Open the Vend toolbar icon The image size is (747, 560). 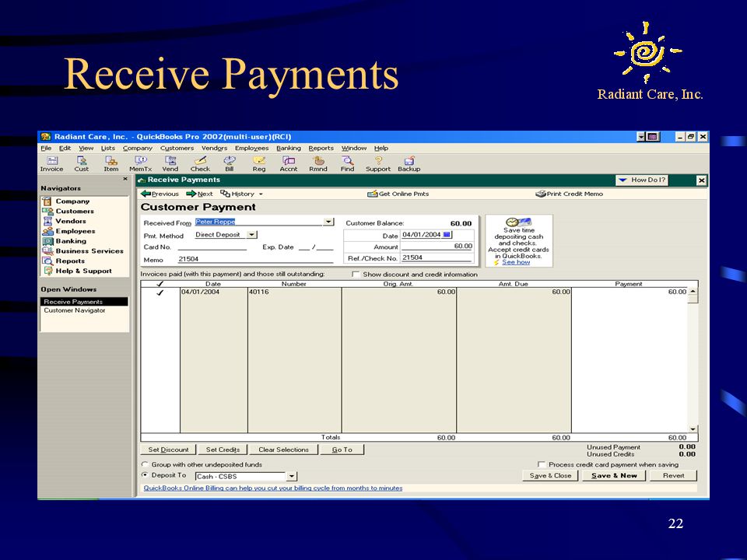pos(170,164)
